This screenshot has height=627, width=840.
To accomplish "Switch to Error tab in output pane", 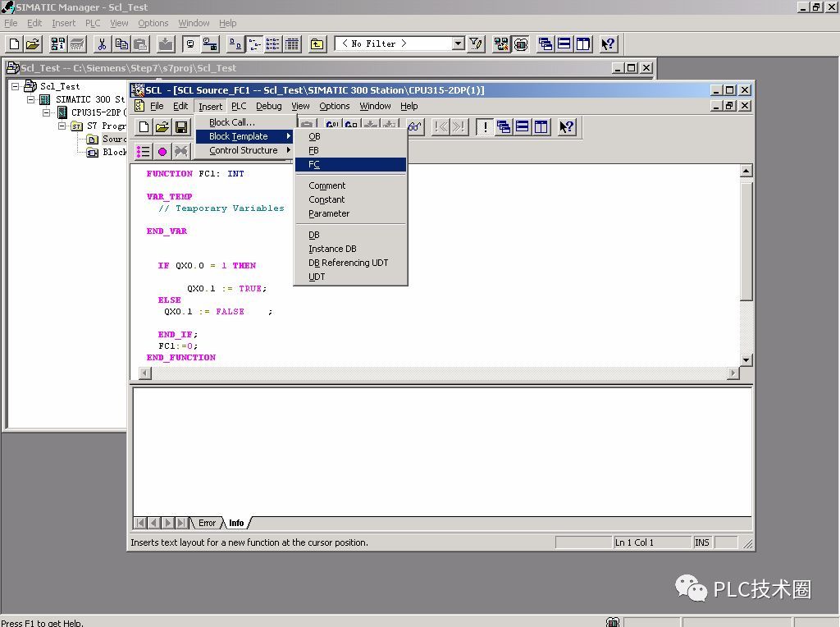I will tap(207, 523).
